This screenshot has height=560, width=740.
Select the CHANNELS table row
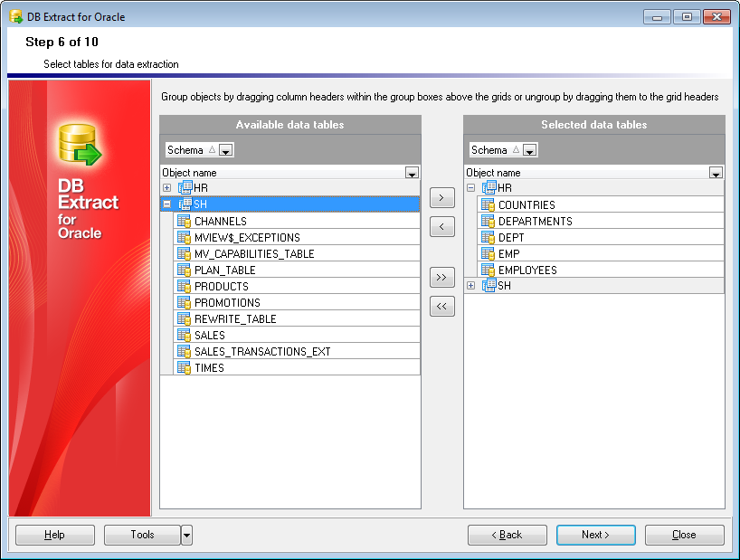point(297,221)
